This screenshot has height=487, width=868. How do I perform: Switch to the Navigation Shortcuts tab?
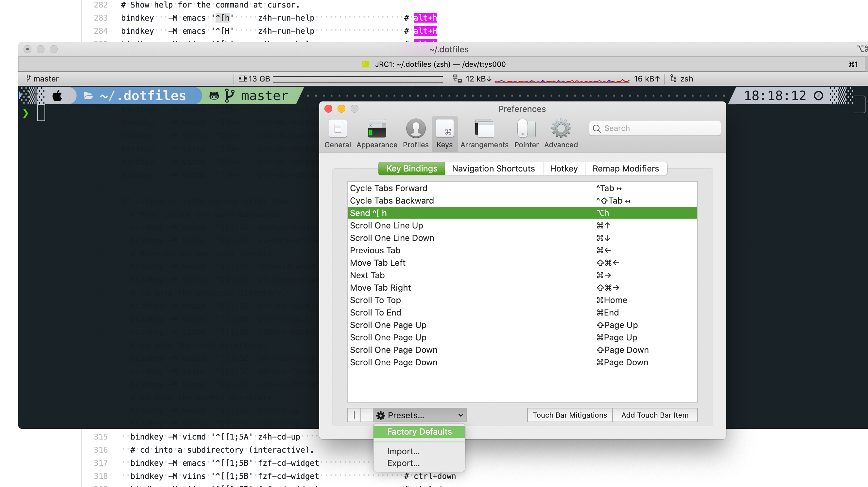tap(493, 168)
